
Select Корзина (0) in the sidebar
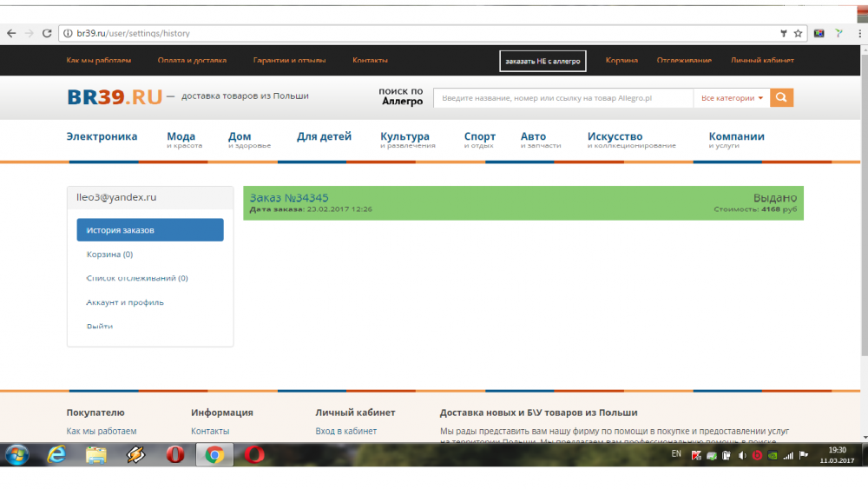click(109, 254)
